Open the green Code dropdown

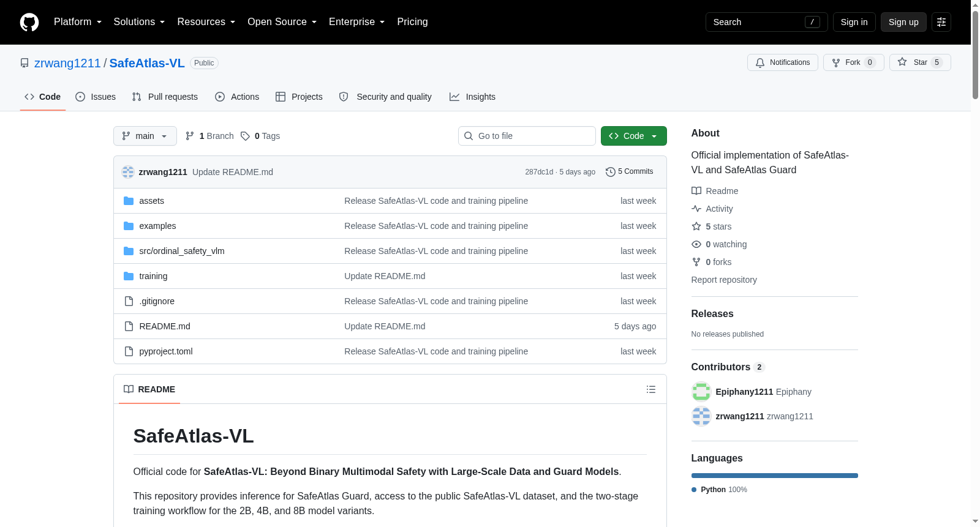point(634,136)
